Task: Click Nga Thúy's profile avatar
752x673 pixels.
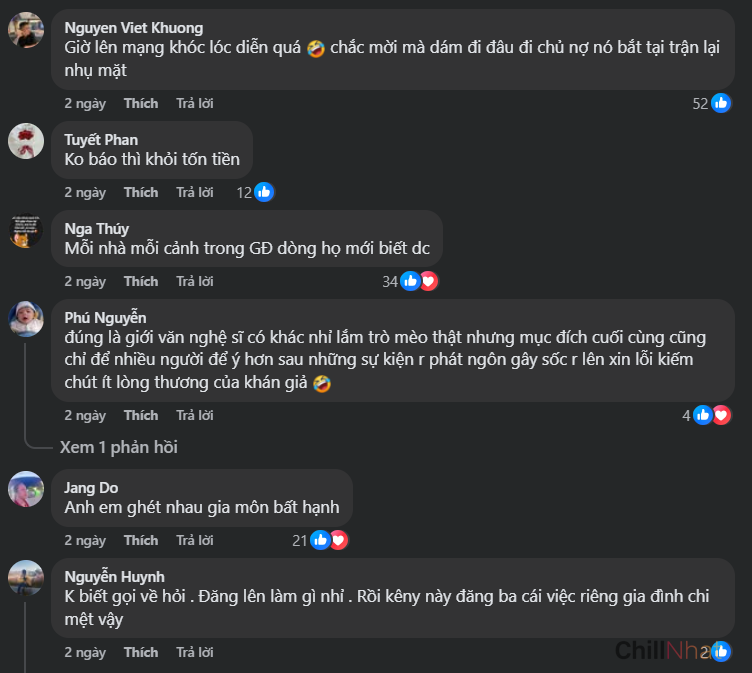Action: click(26, 230)
